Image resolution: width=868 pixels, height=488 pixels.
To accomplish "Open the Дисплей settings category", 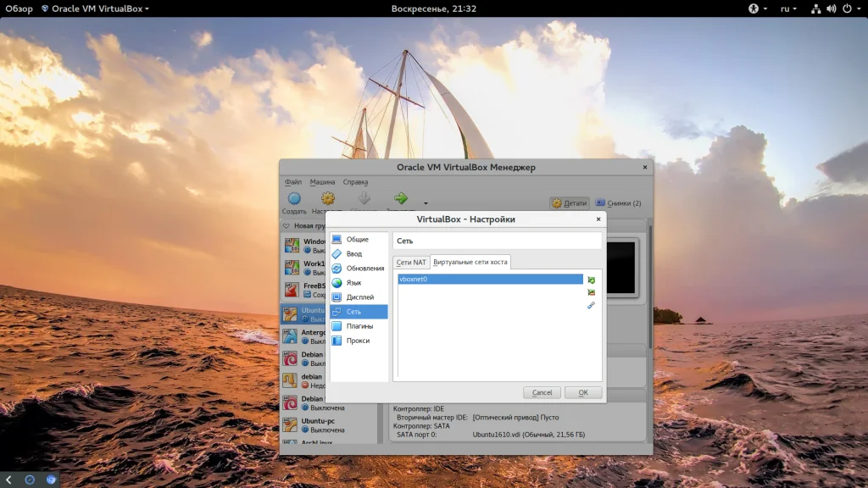I will pos(359,297).
